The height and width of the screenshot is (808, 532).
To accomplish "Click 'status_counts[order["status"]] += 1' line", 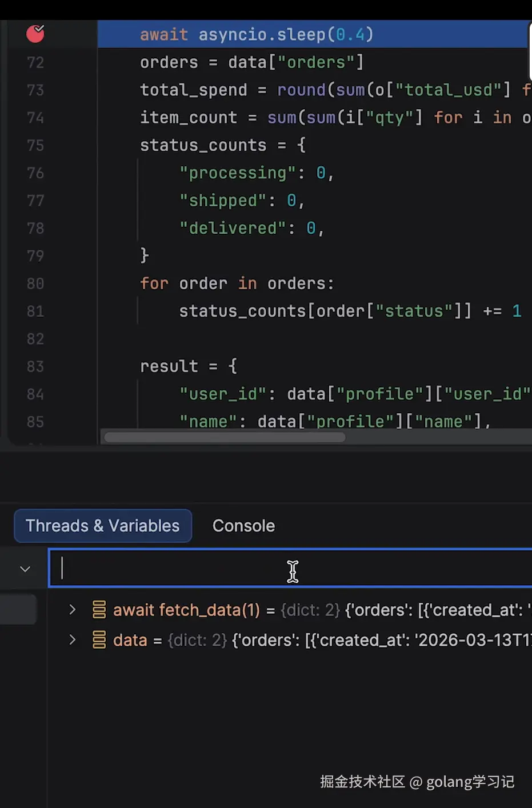I will tap(350, 311).
